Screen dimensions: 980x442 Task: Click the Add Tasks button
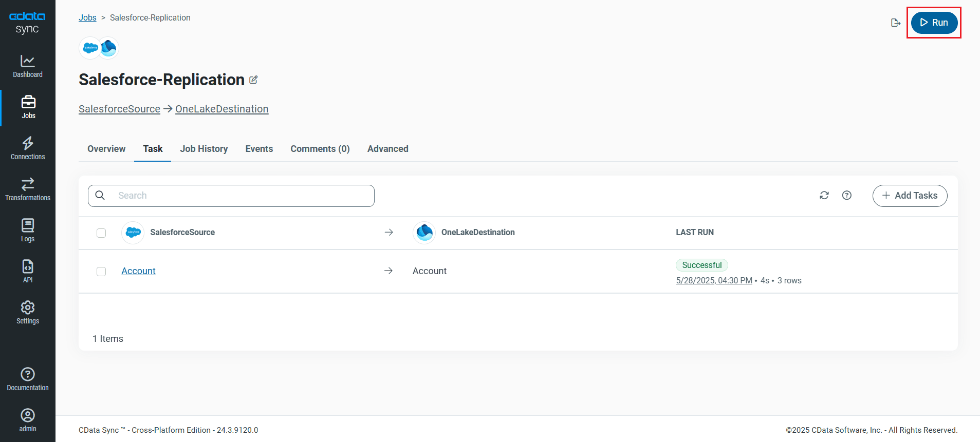point(910,196)
